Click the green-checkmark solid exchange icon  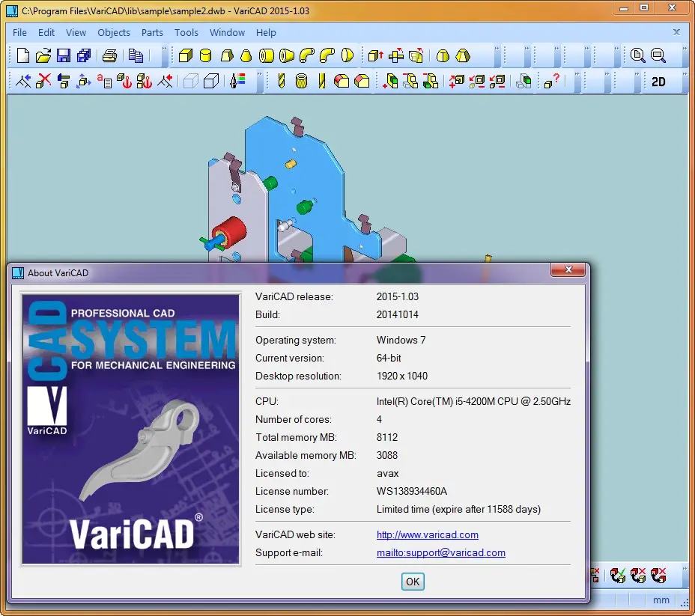(617, 576)
